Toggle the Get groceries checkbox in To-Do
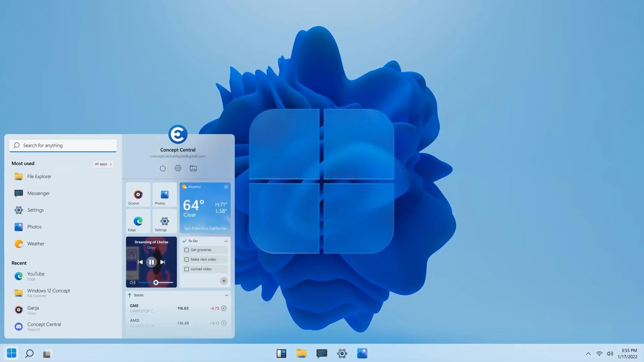This screenshot has width=644, height=362. pyautogui.click(x=186, y=250)
